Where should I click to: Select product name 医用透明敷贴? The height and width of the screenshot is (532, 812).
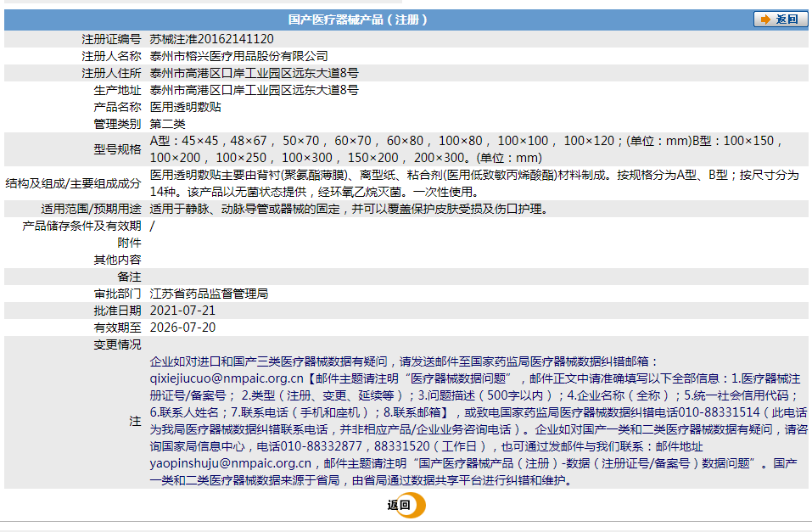pyautogui.click(x=185, y=107)
